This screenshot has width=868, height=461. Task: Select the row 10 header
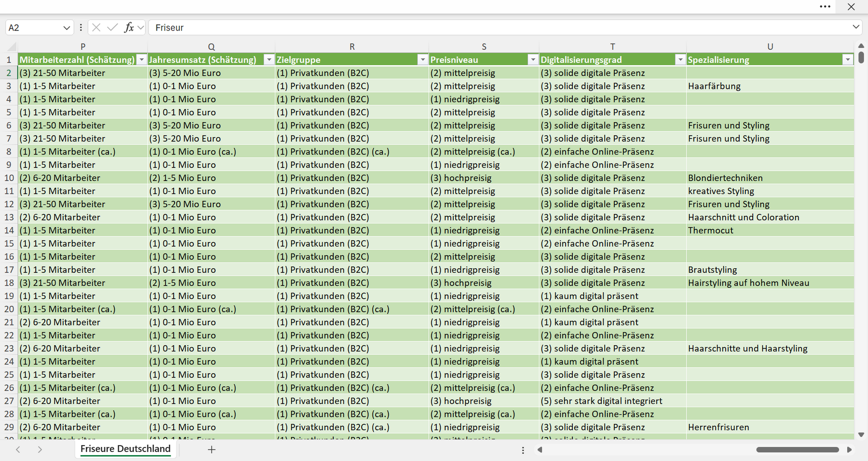9,178
